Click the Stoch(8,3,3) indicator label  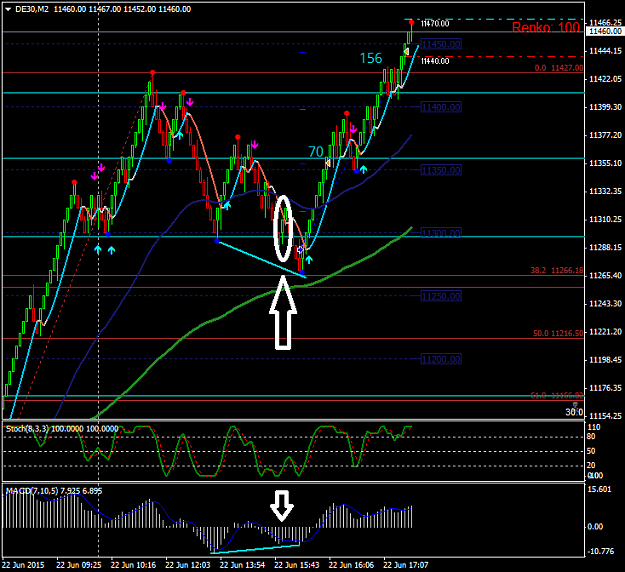coord(62,429)
